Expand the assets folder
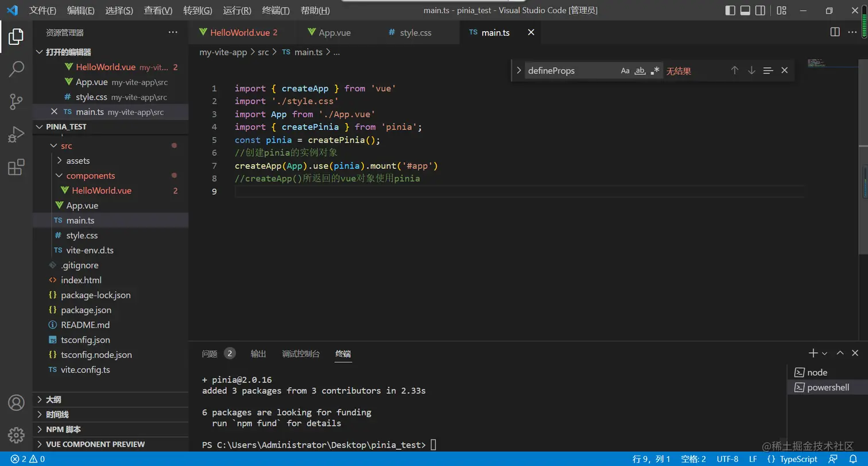The width and height of the screenshot is (868, 466). point(111,161)
